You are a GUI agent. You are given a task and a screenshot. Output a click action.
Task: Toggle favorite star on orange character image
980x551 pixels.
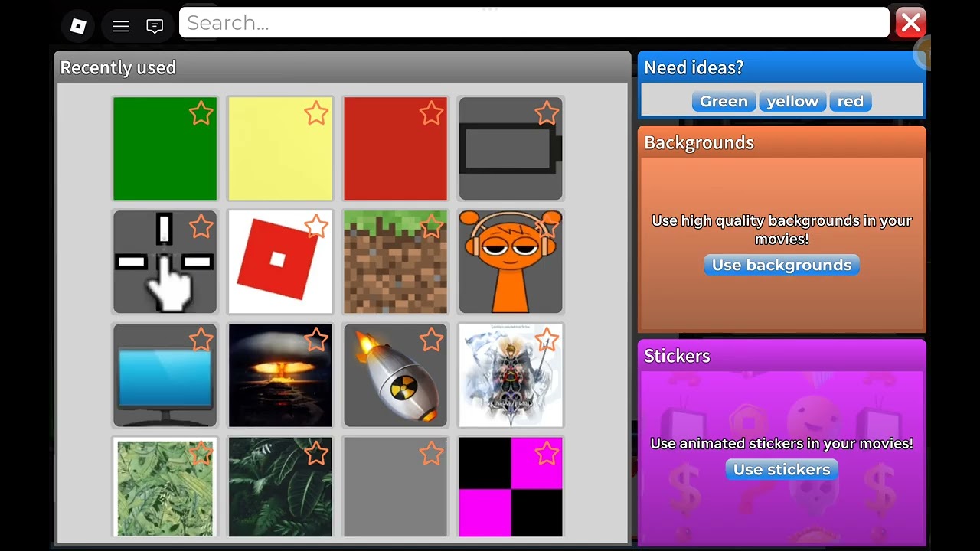(547, 227)
